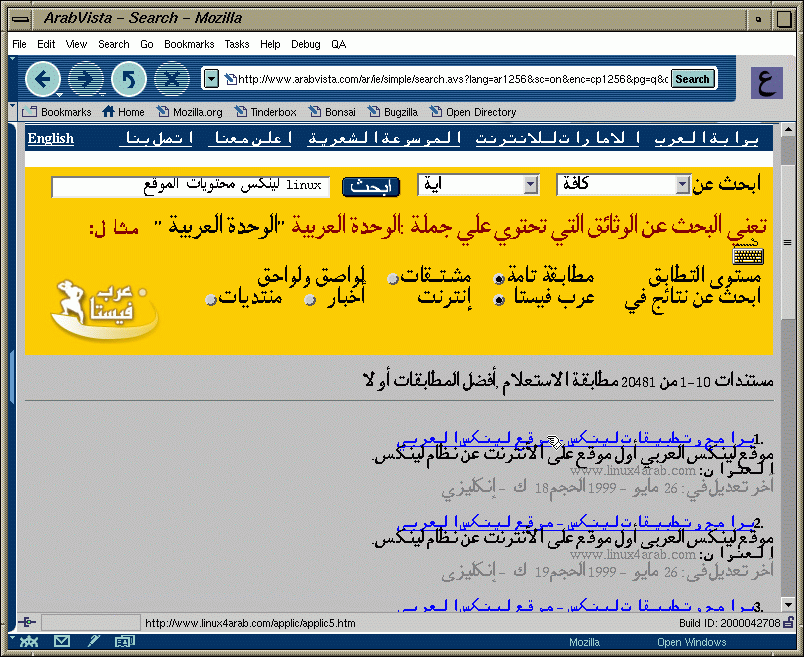Image resolution: width=804 pixels, height=657 pixels.
Task: Open the Bonsai bookmark
Action: pyautogui.click(x=332, y=112)
